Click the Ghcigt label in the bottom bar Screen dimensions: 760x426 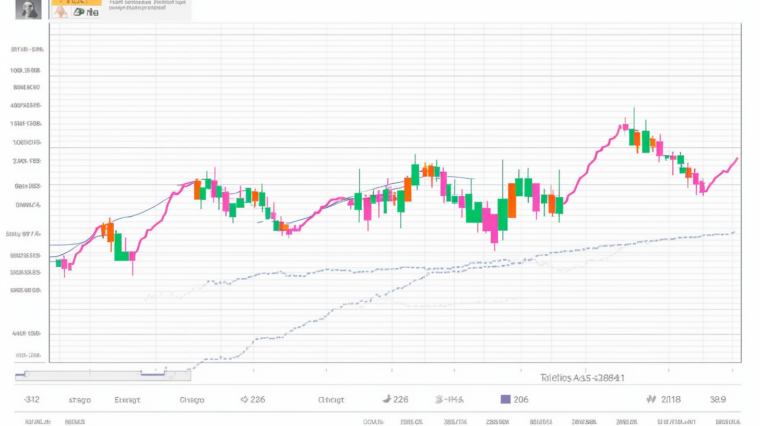tap(331, 399)
